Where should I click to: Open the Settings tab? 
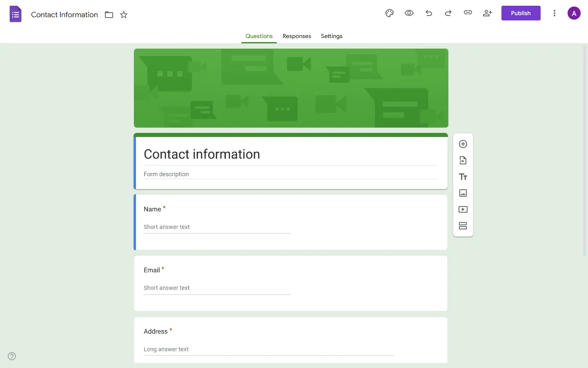331,36
